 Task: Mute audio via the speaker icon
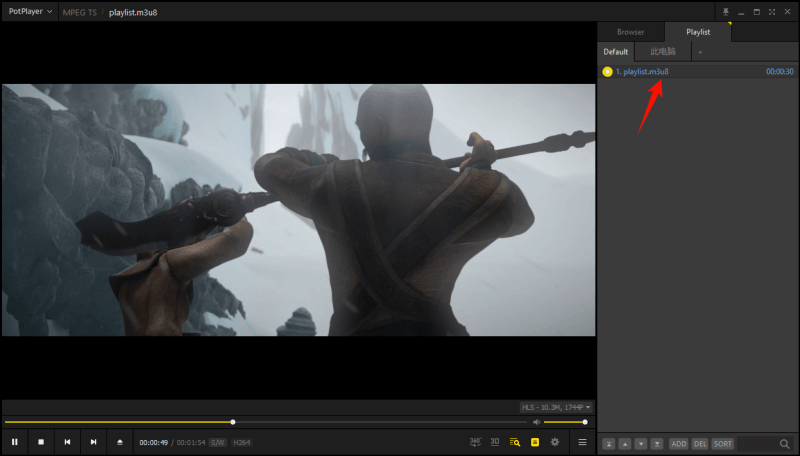pyautogui.click(x=536, y=422)
